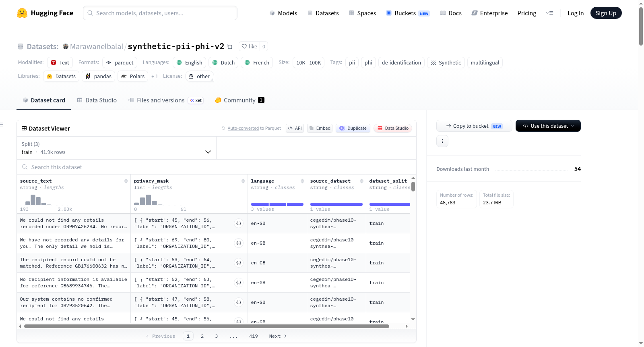Filter by parquet format tag

(x=120, y=62)
